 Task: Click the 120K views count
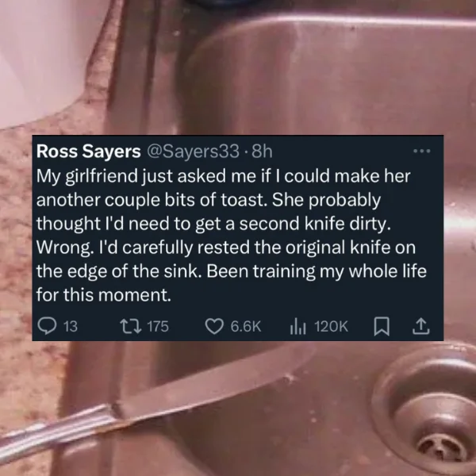(x=331, y=327)
